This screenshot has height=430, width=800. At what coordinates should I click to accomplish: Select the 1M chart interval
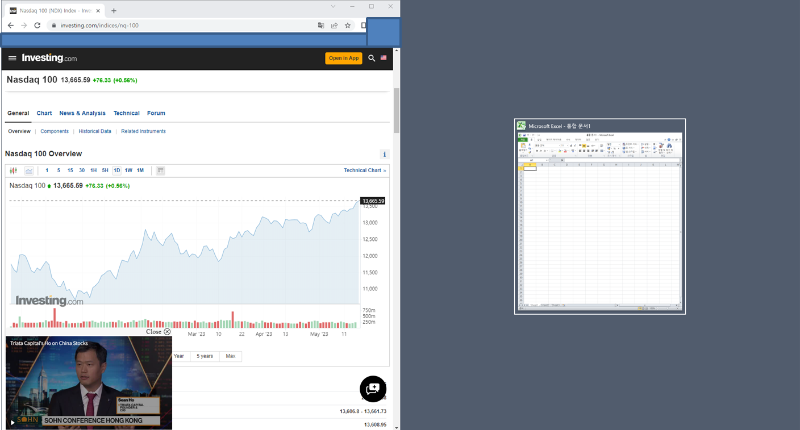coord(140,170)
